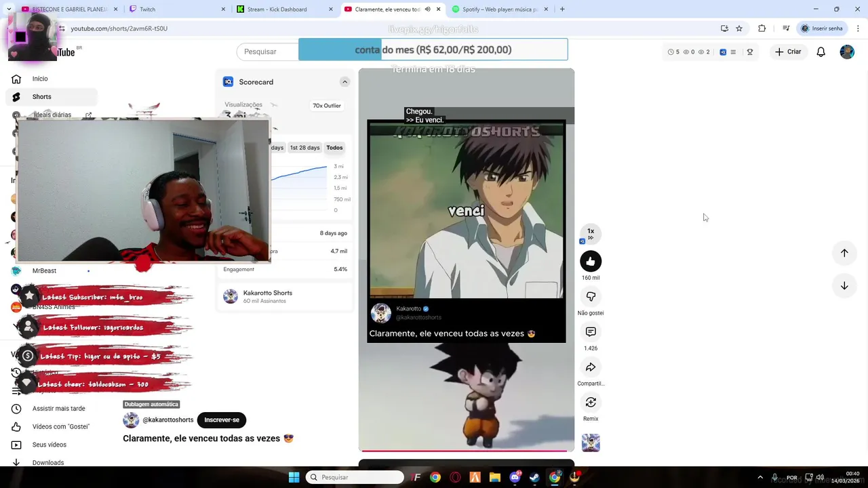This screenshot has width=868, height=488.
Task: Open Discord from the taskbar
Action: (515, 477)
